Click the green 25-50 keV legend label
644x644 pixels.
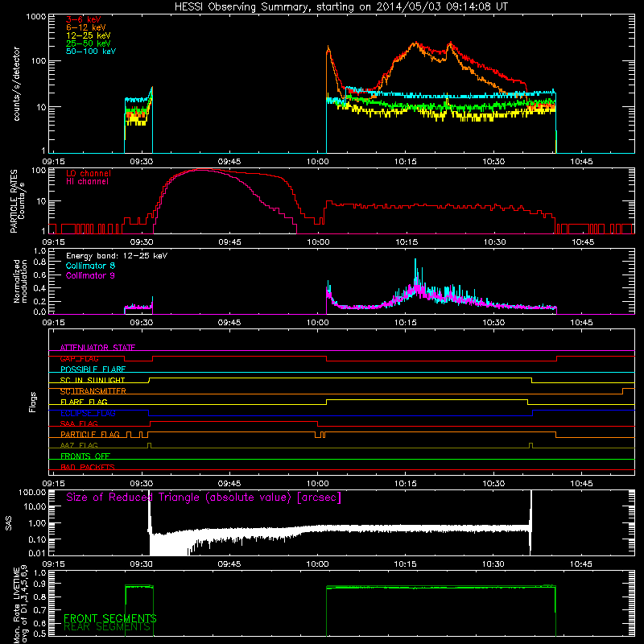(89, 43)
